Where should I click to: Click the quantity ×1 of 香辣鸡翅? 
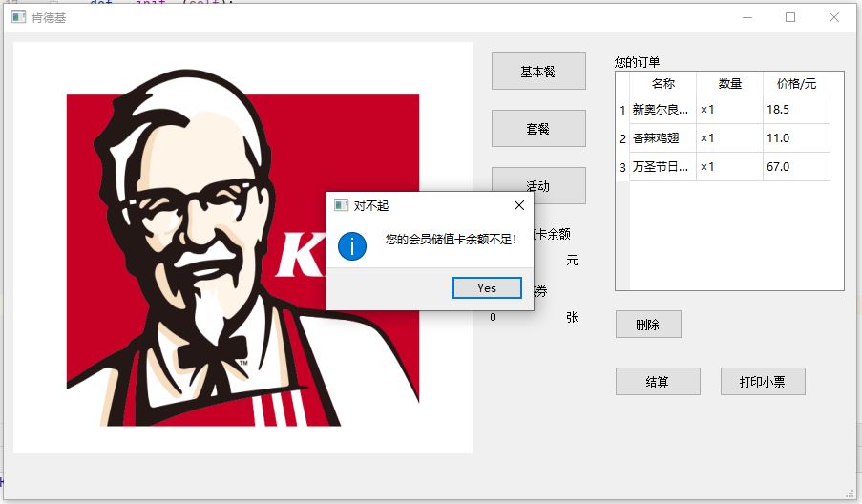tap(729, 138)
